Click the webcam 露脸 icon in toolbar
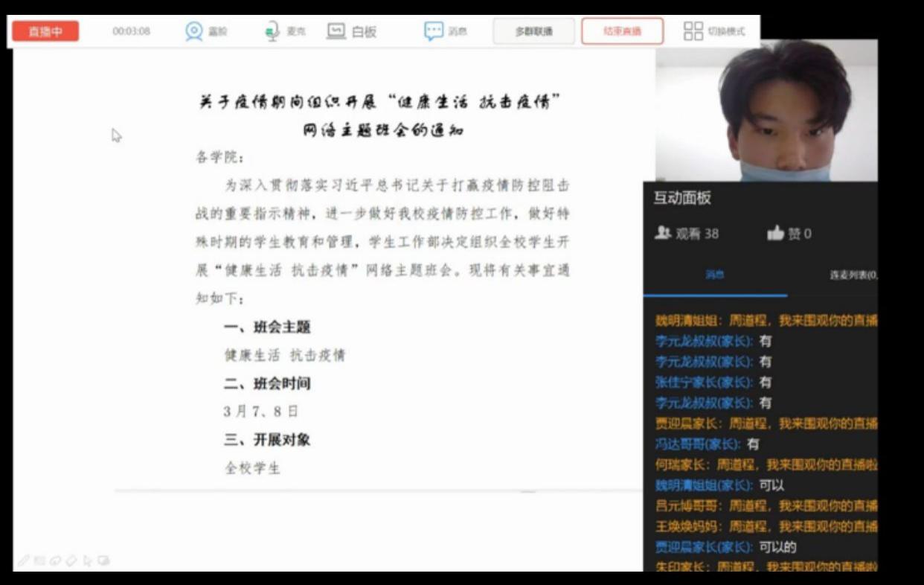Image resolution: width=924 pixels, height=585 pixels. tap(194, 31)
